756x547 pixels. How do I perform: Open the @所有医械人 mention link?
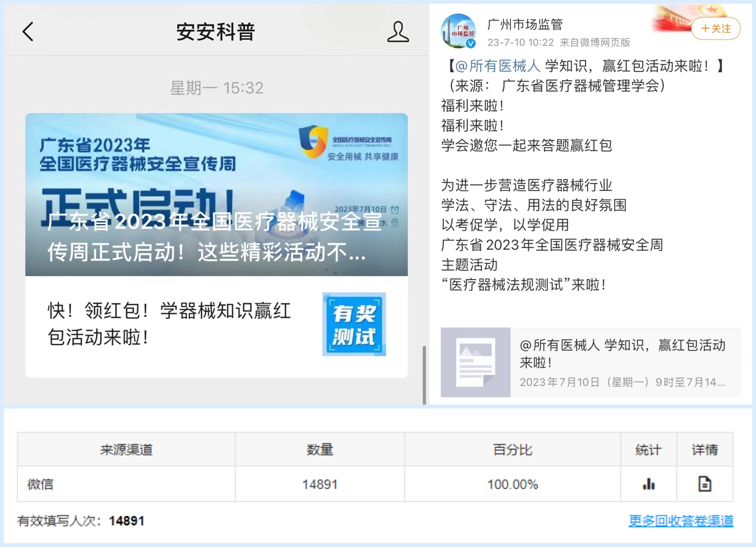click(x=498, y=66)
